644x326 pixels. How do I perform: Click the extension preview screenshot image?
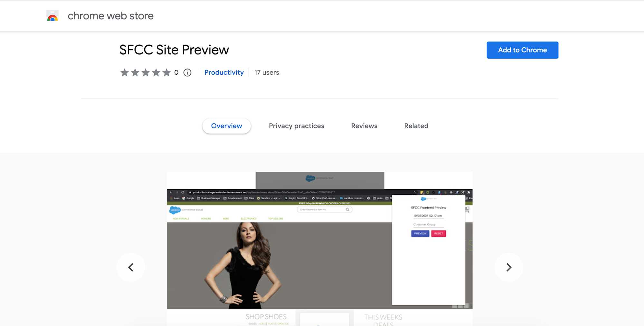[320, 249]
